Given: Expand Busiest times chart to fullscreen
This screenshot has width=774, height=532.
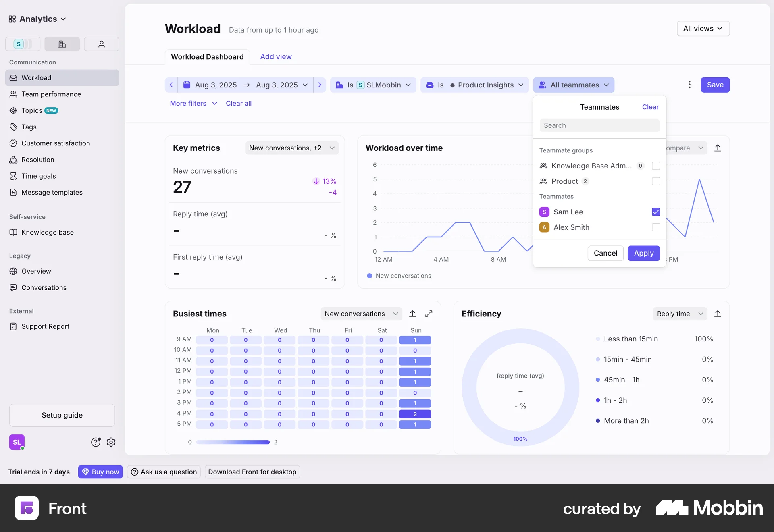Looking at the screenshot, I should tap(429, 314).
